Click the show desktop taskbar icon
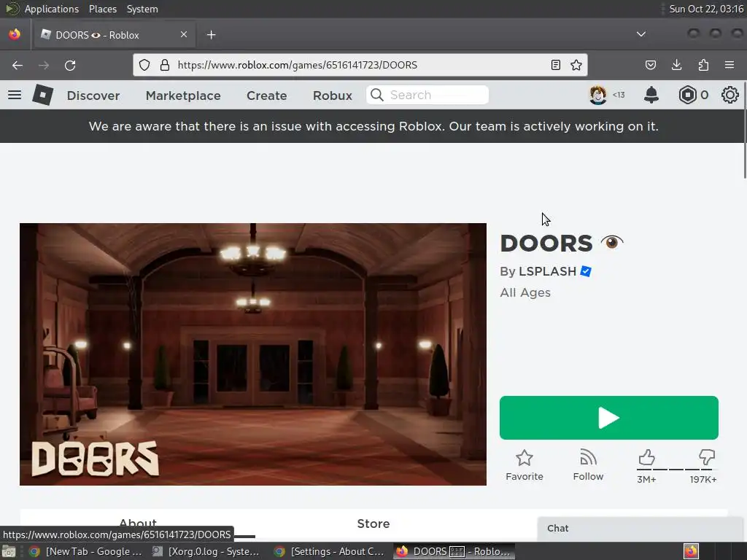The image size is (747, 560). point(9,551)
